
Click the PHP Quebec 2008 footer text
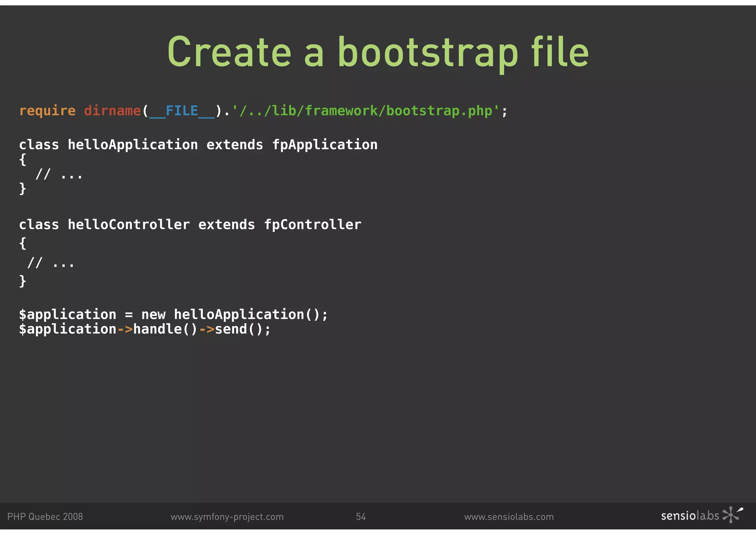point(45,517)
